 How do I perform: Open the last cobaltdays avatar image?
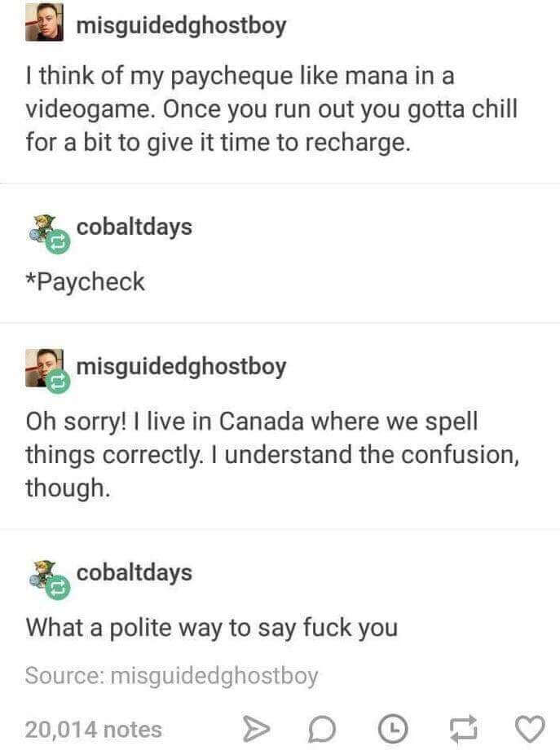coord(44,574)
